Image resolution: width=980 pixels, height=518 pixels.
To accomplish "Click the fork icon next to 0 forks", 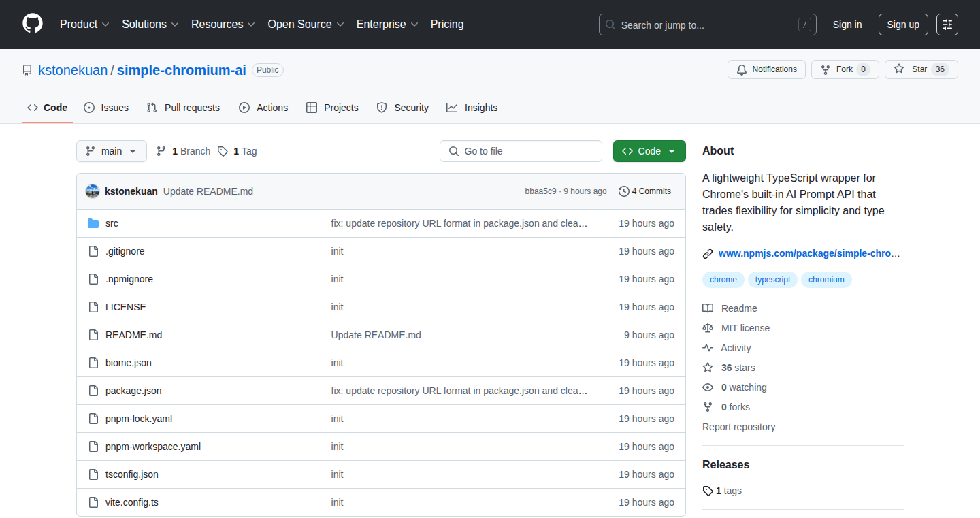I will click(x=708, y=407).
